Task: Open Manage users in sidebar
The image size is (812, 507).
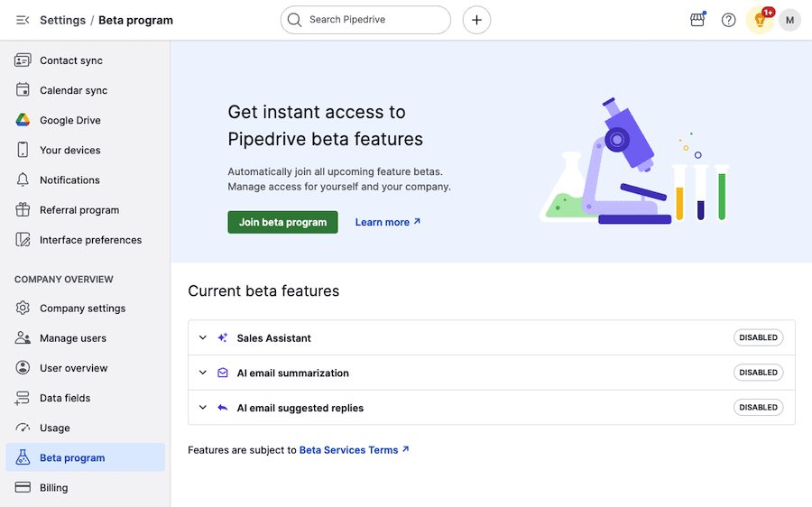Action: coord(72,338)
